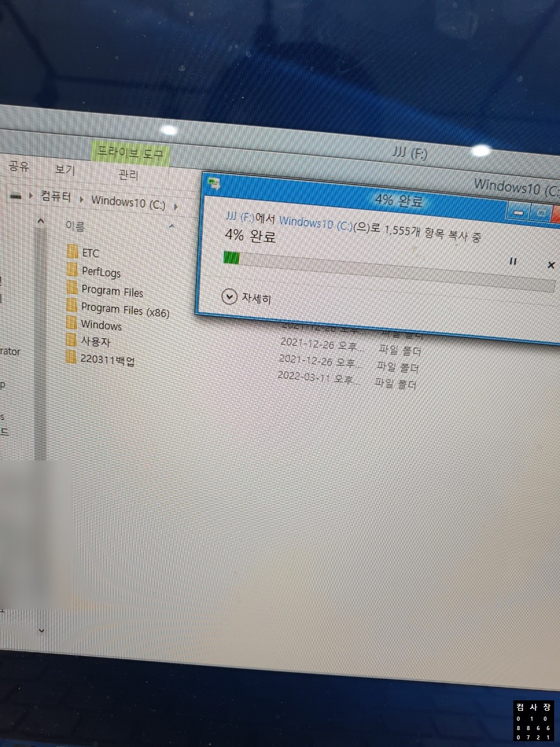Pause the file copy operation
This screenshot has width=560, height=747.
click(x=513, y=261)
